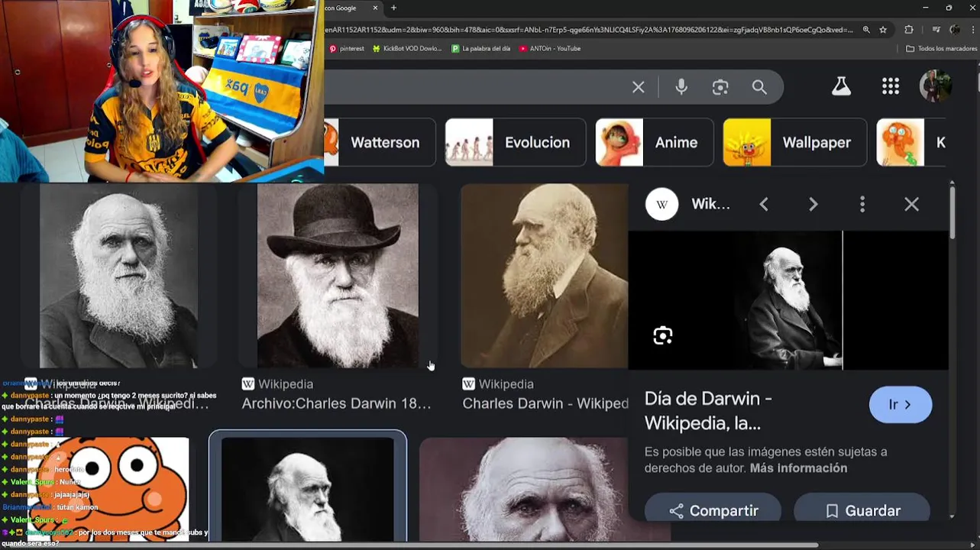Click Compartir button
Image resolution: width=980 pixels, height=550 pixels.
[x=713, y=510]
